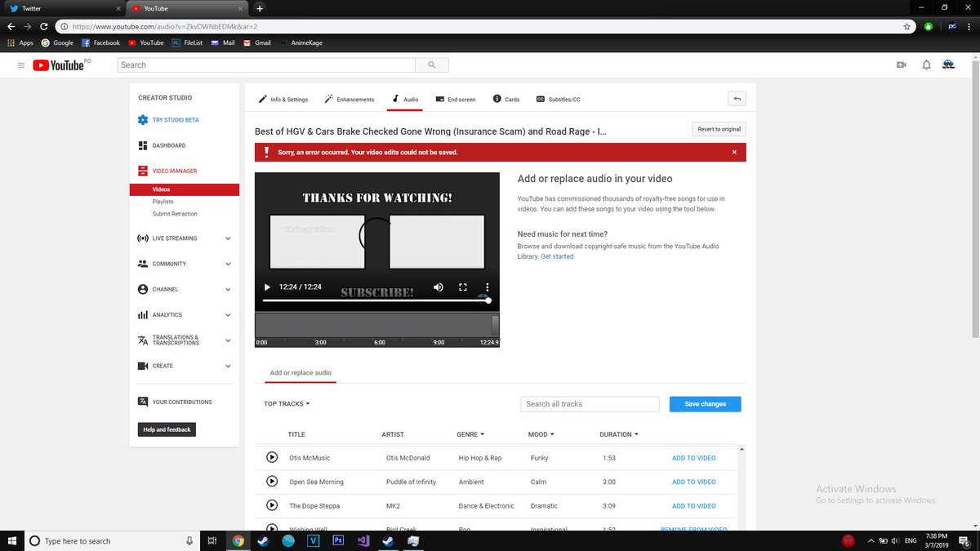Go back in browser history

pos(11,26)
